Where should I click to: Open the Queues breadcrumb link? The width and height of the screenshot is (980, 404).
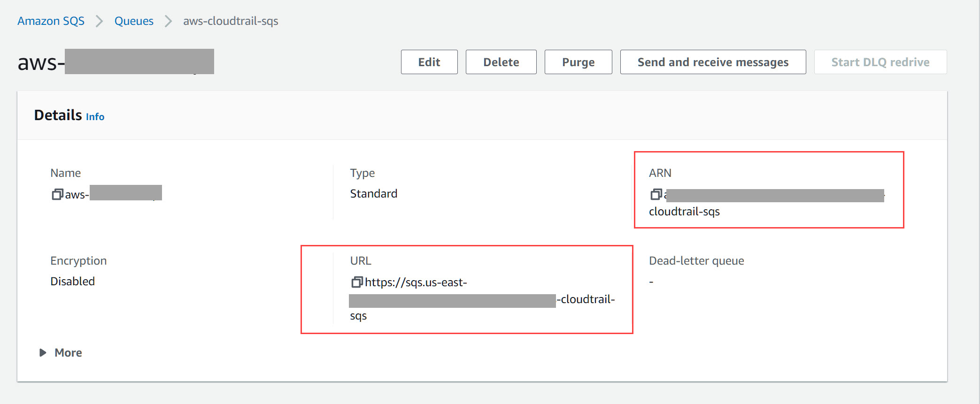click(134, 21)
